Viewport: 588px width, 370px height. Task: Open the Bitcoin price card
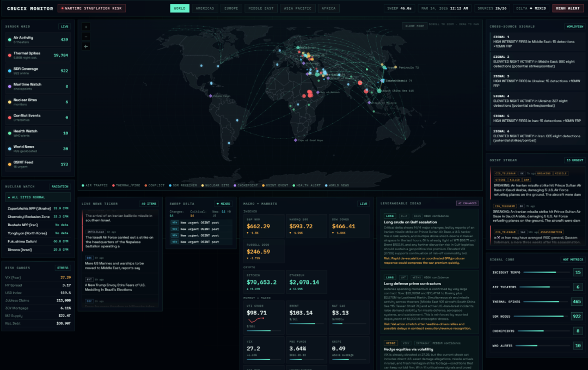click(x=264, y=282)
